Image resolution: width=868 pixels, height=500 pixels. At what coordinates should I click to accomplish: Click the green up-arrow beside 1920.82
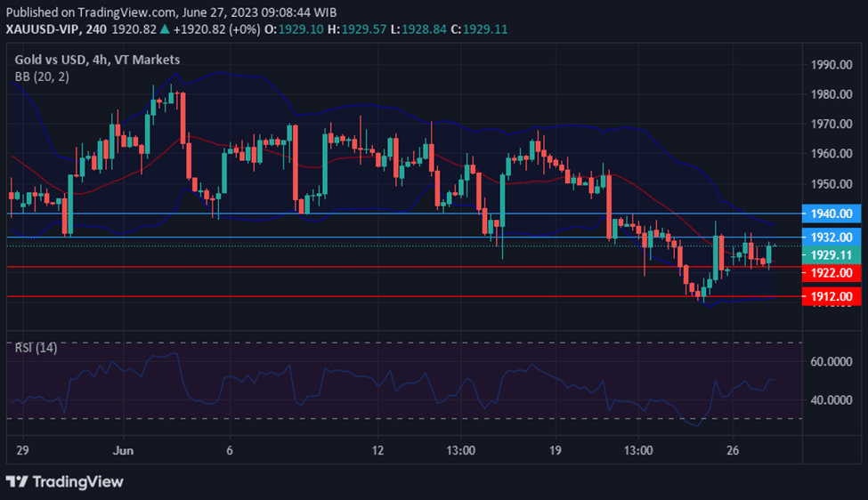166,29
